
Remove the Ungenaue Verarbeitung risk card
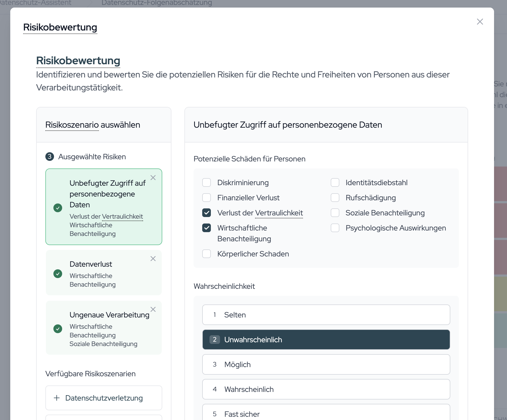point(153,309)
